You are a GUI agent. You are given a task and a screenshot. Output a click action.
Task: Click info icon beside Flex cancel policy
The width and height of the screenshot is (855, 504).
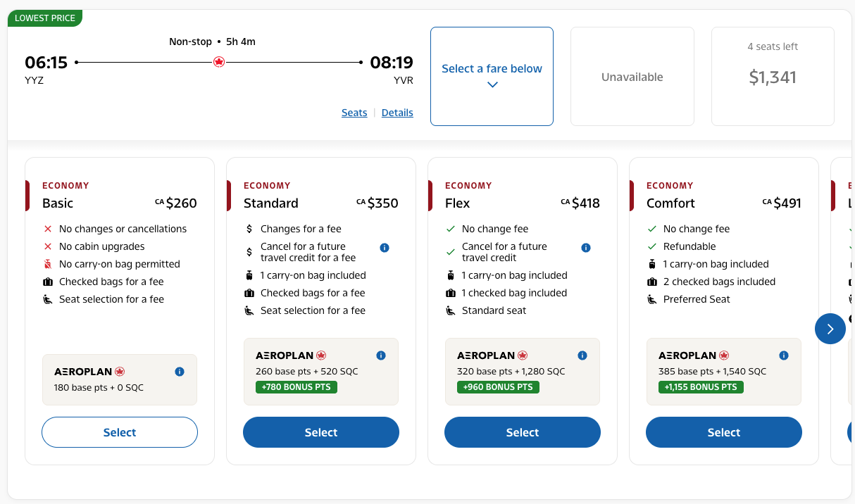click(x=586, y=248)
